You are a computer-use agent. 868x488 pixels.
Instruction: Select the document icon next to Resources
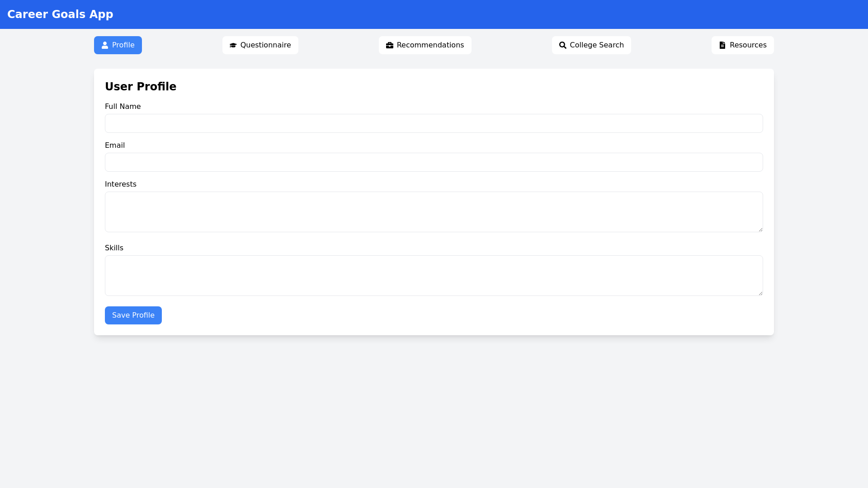[722, 45]
